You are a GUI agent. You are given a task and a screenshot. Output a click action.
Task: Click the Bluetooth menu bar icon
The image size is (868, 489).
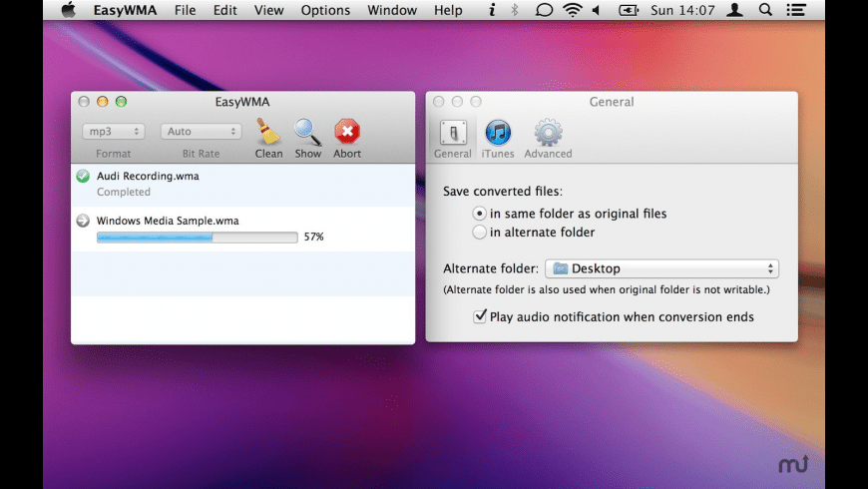[x=515, y=10]
